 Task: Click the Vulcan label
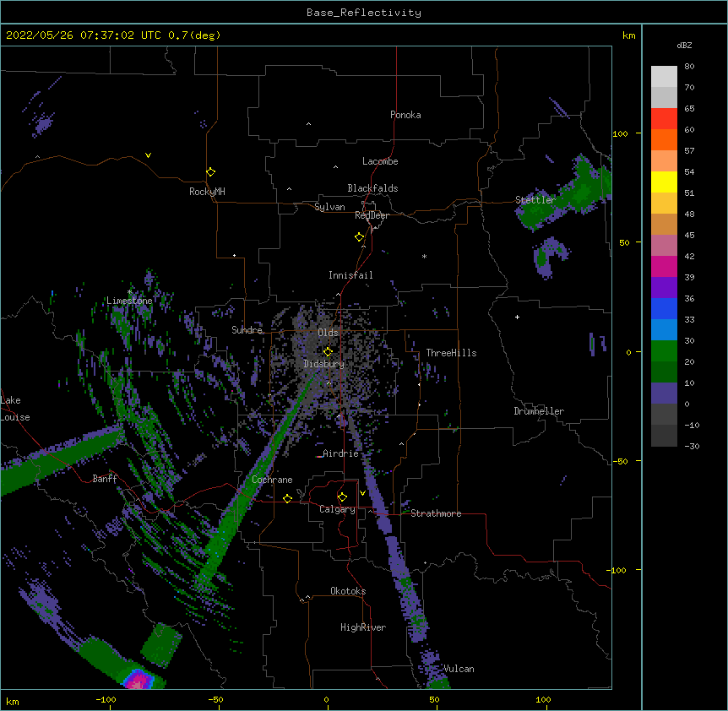point(459,669)
